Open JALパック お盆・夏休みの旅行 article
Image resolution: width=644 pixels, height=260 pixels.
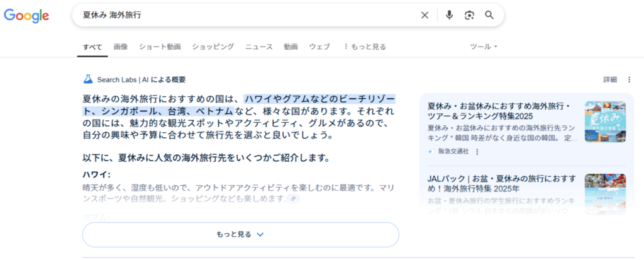pyautogui.click(x=501, y=184)
